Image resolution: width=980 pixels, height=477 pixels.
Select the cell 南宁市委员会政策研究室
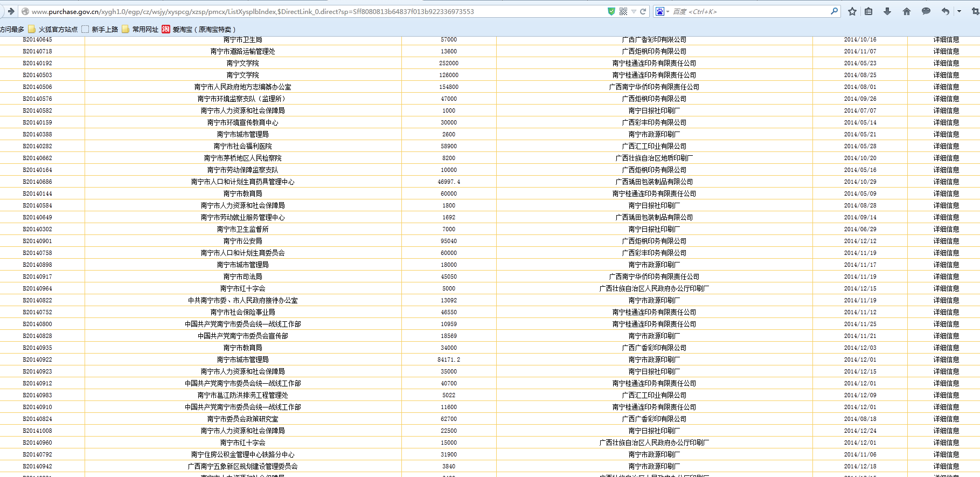(x=243, y=419)
